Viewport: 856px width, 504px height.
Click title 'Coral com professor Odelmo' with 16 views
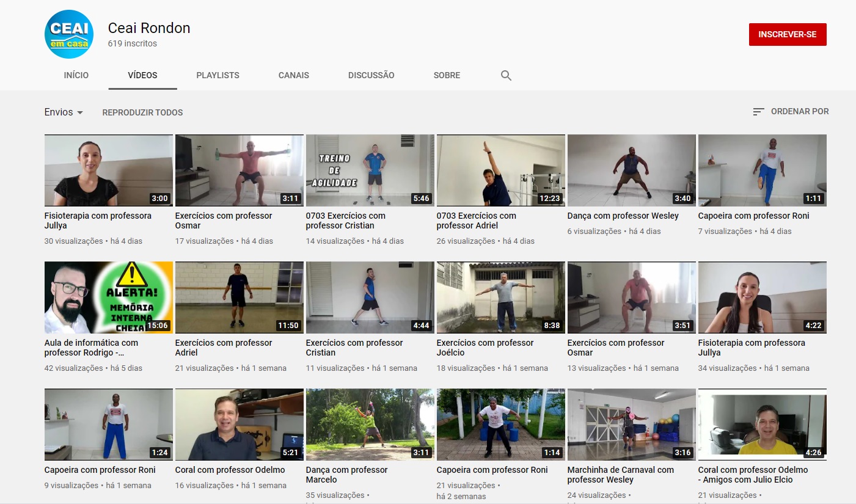[x=230, y=470]
